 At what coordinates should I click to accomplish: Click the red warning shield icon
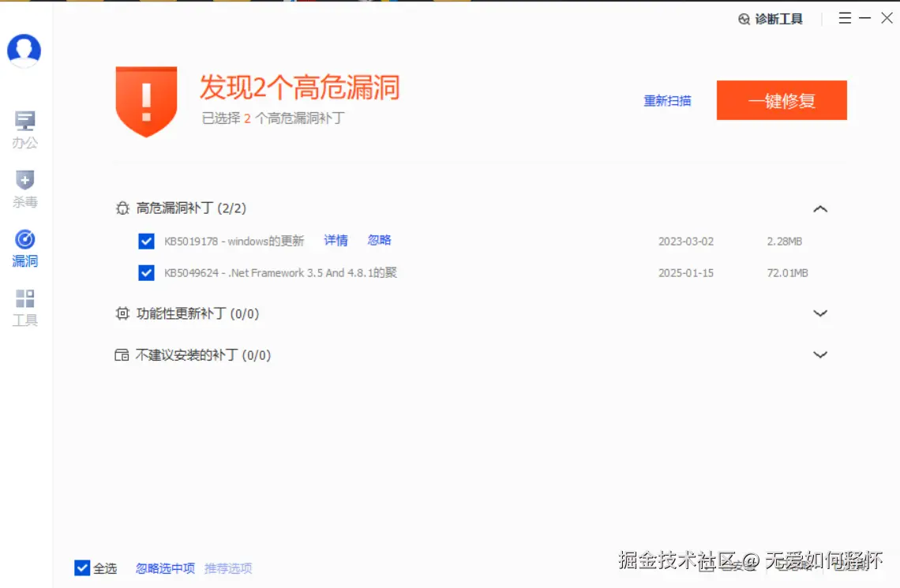(x=146, y=102)
